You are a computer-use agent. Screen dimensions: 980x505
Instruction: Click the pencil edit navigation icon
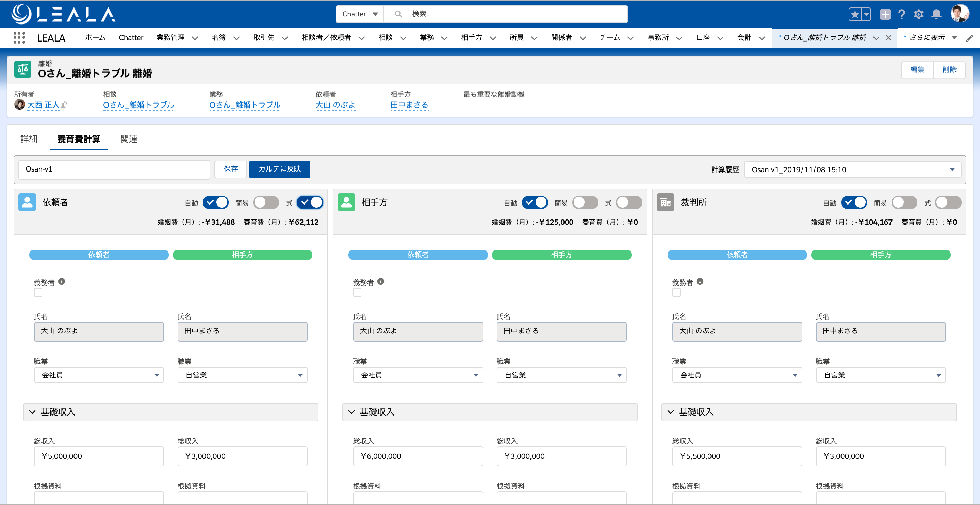pyautogui.click(x=969, y=38)
